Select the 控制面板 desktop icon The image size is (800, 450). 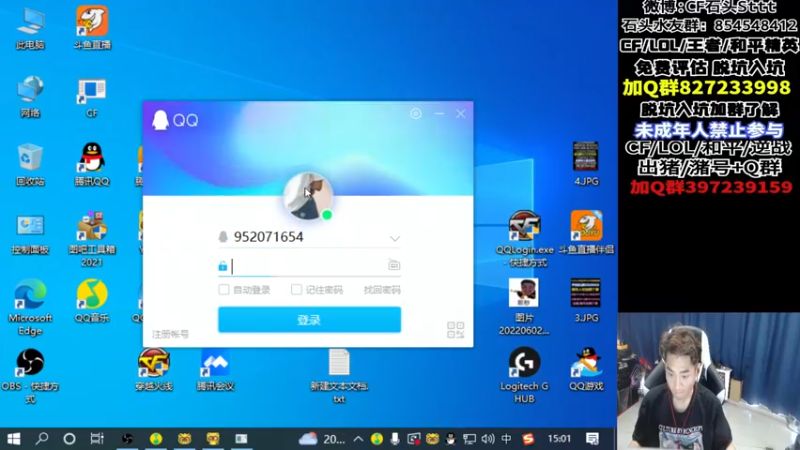click(x=30, y=234)
